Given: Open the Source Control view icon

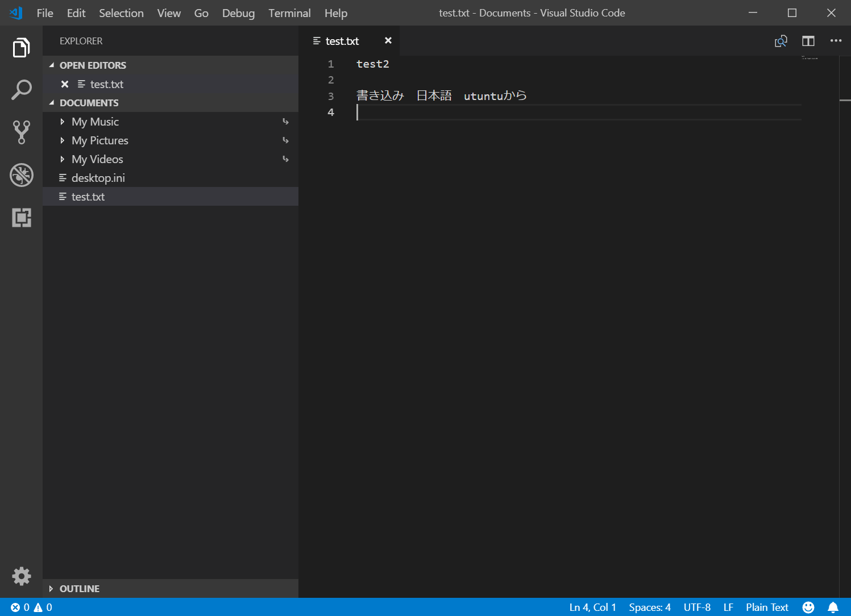Looking at the screenshot, I should coord(21,132).
